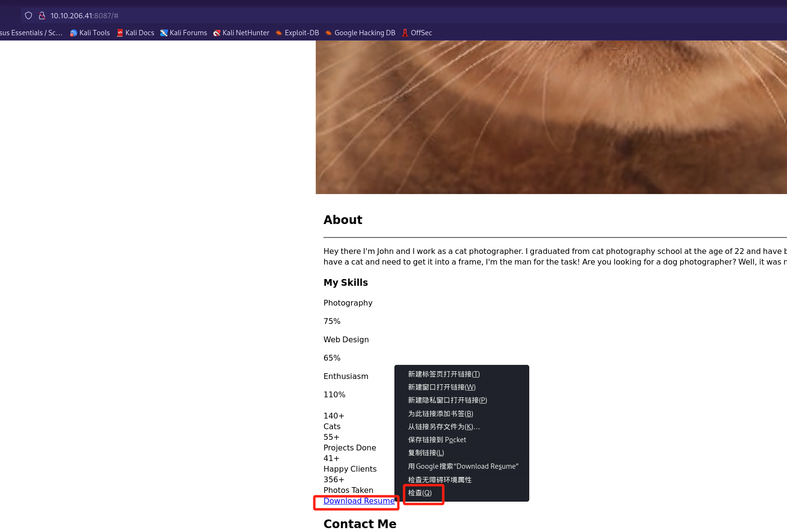The height and width of the screenshot is (532, 787).
Task: Choose 复制链接 copy link option
Action: point(426,453)
